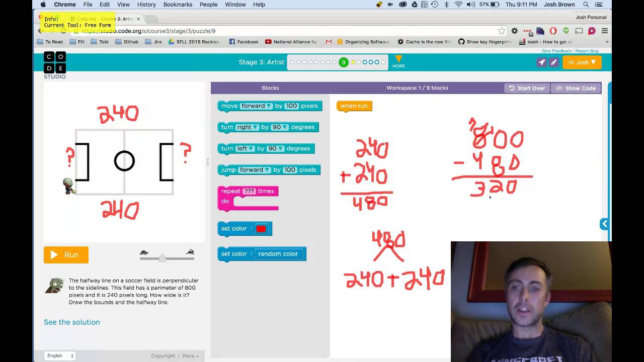Click the volume speaker icon

(x=470, y=5)
